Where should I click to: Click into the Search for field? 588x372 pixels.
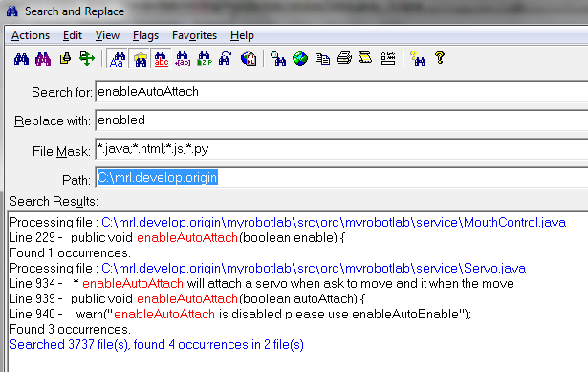pos(341,92)
